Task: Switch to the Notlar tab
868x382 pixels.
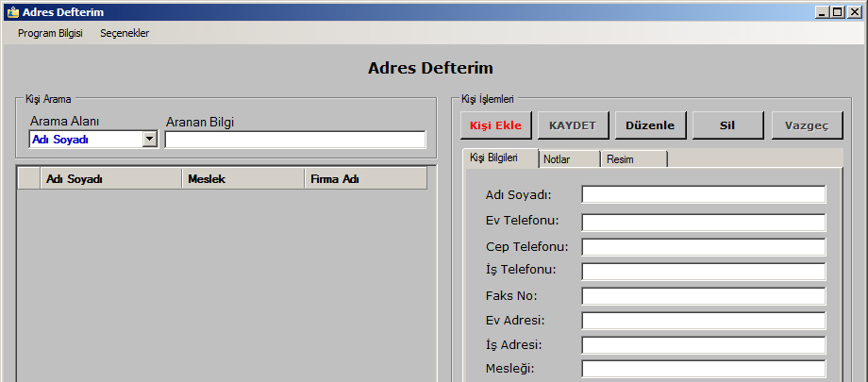Action: (x=569, y=159)
